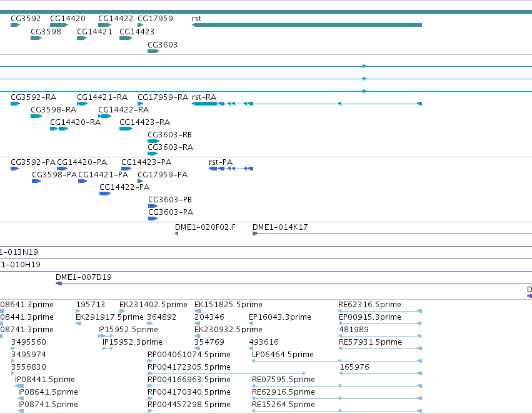The image size is (532, 414).
Task: Select protein CG3592-PA label
Action: [33, 162]
